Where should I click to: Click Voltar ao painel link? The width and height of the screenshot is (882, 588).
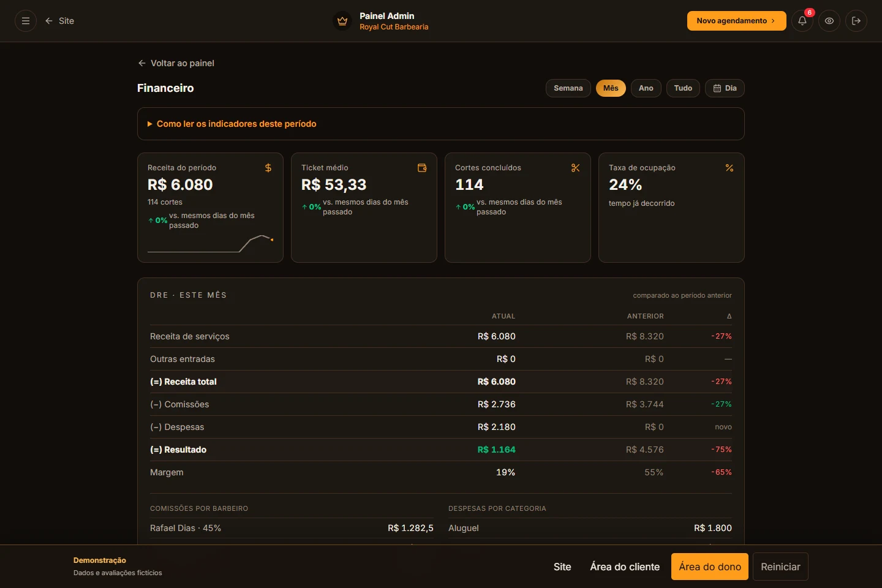pyautogui.click(x=176, y=63)
